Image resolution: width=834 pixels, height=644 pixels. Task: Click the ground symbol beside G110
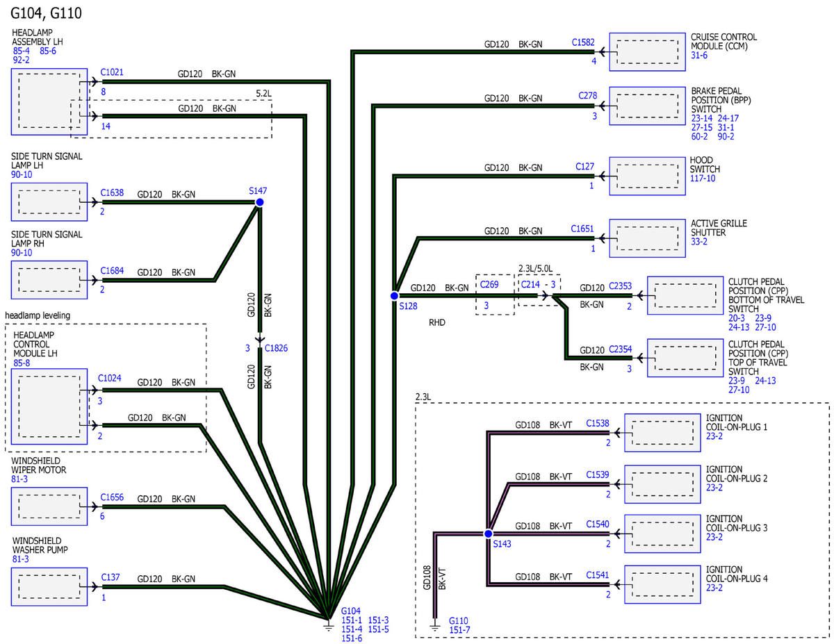point(435,627)
